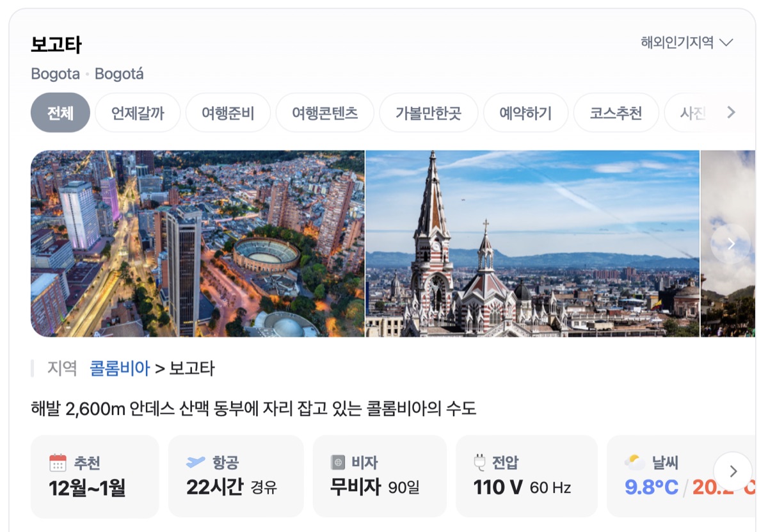Open the cathedral photo in the carousel
Image resolution: width=768 pixels, height=532 pixels.
click(x=531, y=243)
